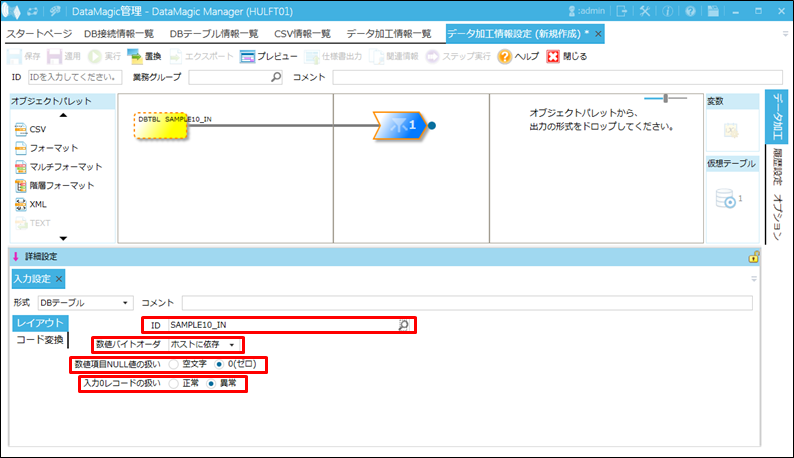Select 異常 for 入力0レコードの扱い
The width and height of the screenshot is (794, 458).
point(211,384)
